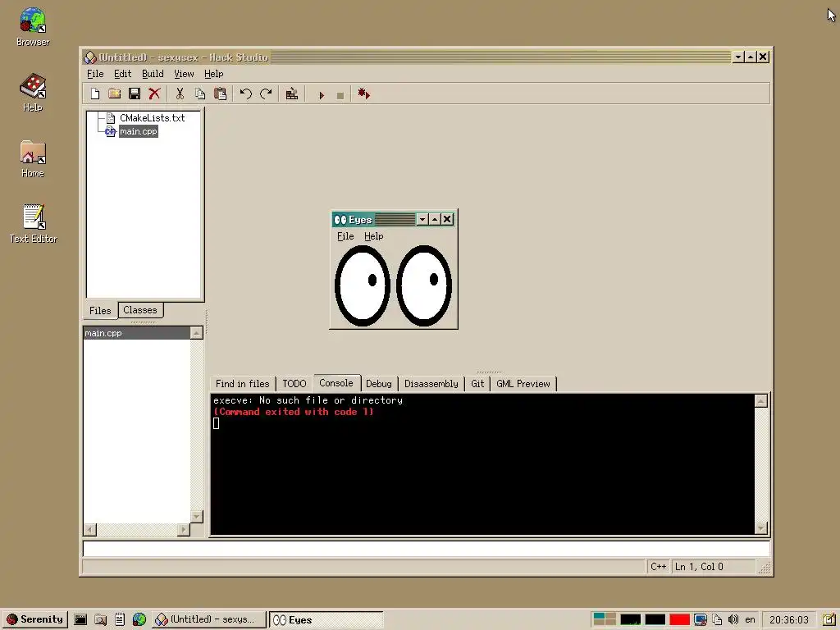Click the red resource graph applet
Viewport: 840px width, 630px height.
[679, 619]
